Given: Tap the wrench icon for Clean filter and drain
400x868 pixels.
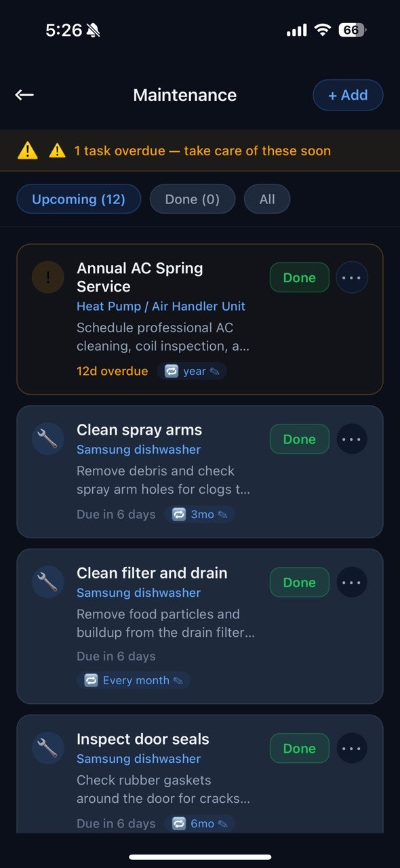Looking at the screenshot, I should tap(47, 582).
